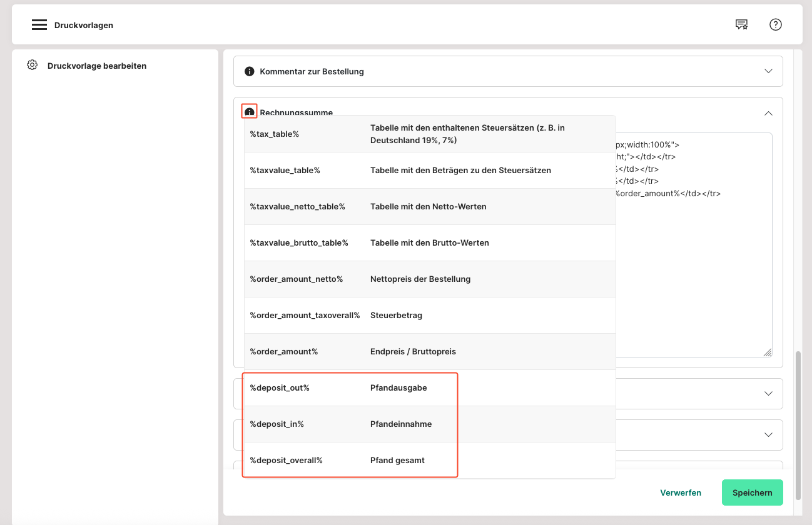Open help via question mark icon

coord(776,25)
